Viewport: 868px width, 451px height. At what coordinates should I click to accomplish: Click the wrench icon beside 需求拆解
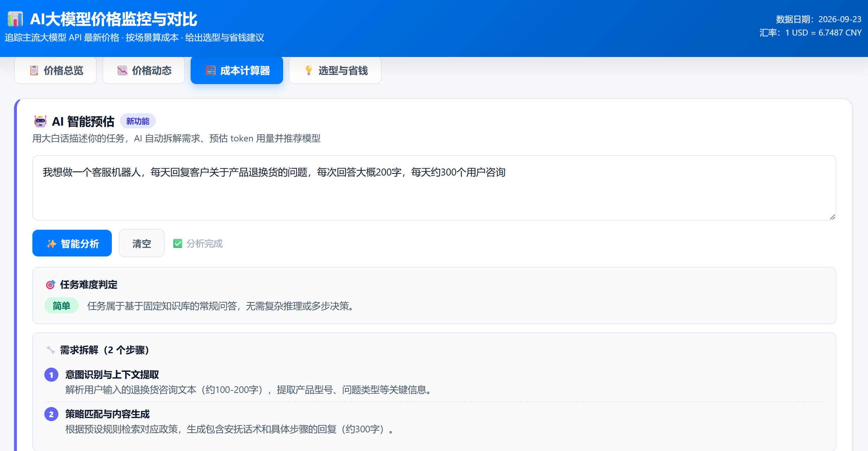51,350
